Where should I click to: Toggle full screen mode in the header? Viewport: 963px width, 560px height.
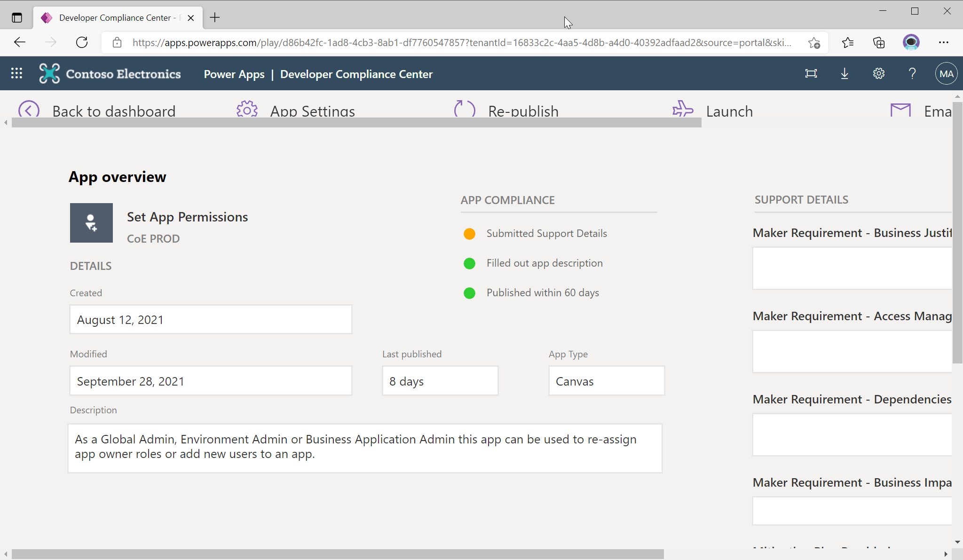click(x=812, y=73)
